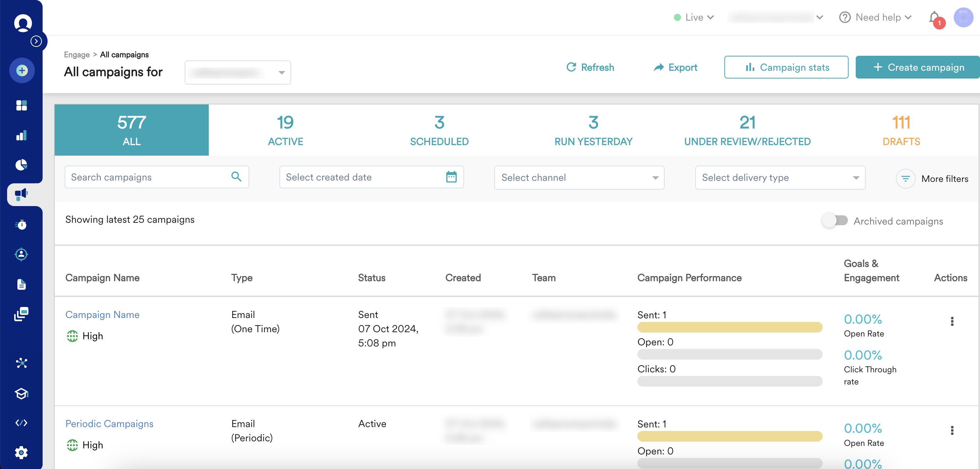The width and height of the screenshot is (980, 469).
Task: Open the pie chart segments sidebar icon
Action: 22,165
